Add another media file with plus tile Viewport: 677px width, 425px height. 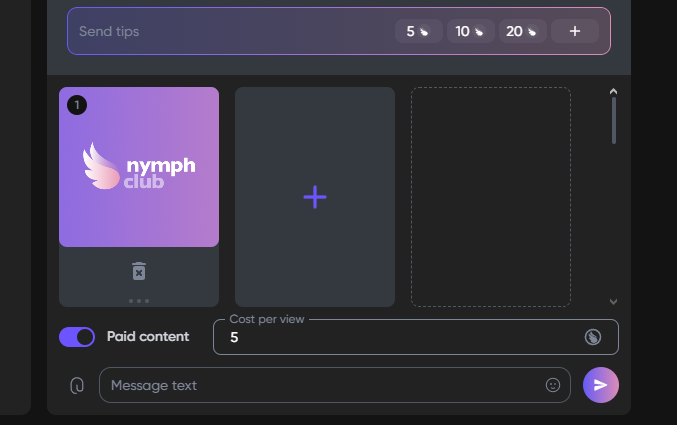pos(315,197)
